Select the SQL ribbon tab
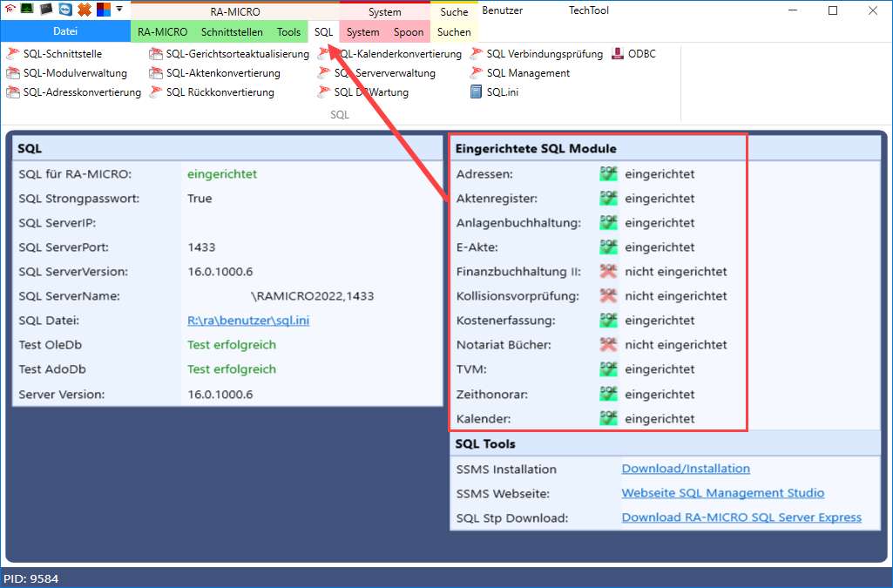The image size is (893, 588). click(x=323, y=32)
